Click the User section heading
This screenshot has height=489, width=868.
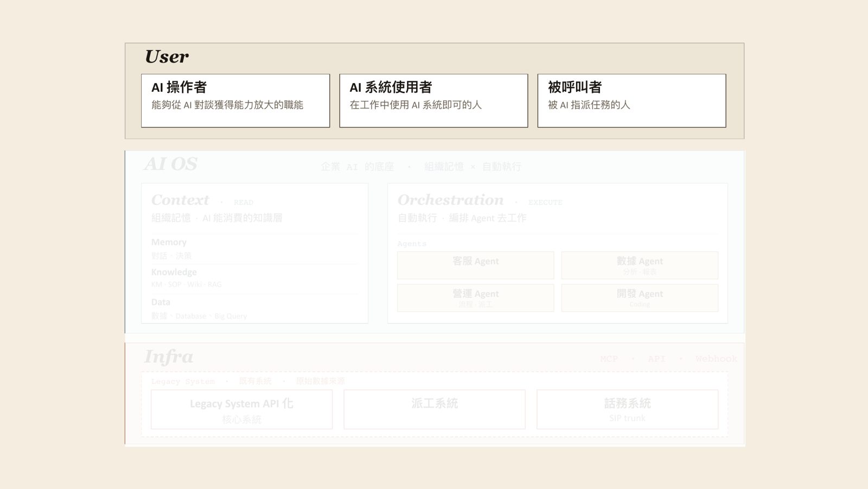tap(167, 56)
